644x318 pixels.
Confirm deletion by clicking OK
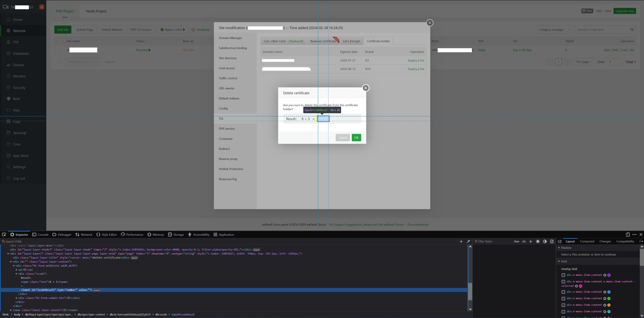tap(356, 137)
